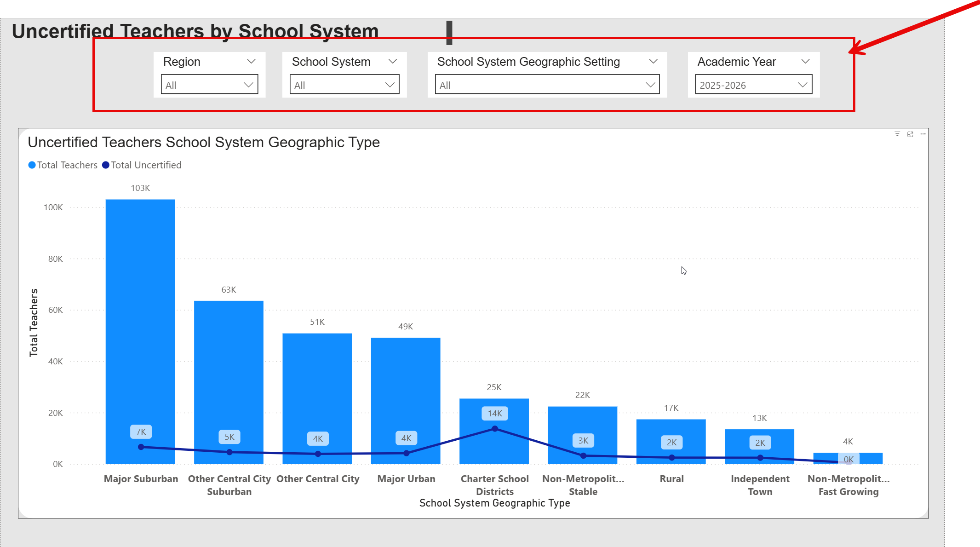Open the chart's filters icon
The image size is (980, 547).
click(x=897, y=134)
